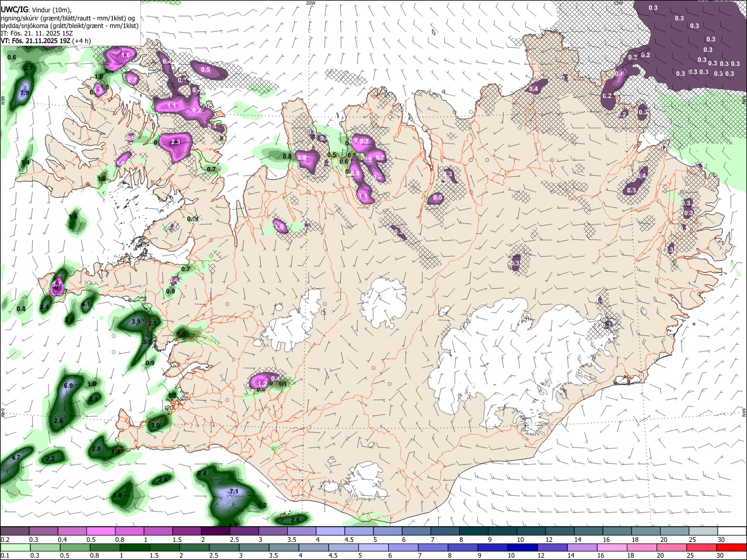
Task: Click the 3.7 value in the pink snow cell
Action: [57, 285]
